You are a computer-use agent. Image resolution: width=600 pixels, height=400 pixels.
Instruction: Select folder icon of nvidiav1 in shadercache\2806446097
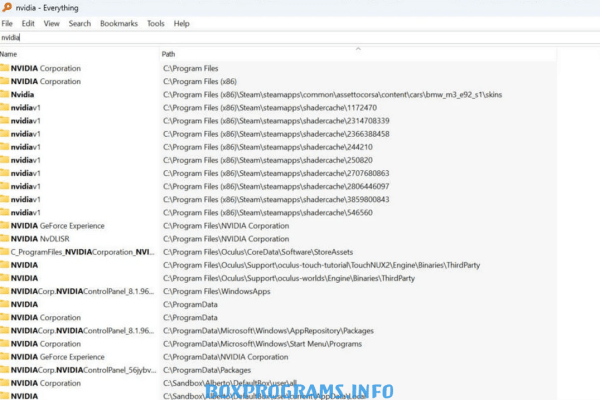tap(5, 186)
